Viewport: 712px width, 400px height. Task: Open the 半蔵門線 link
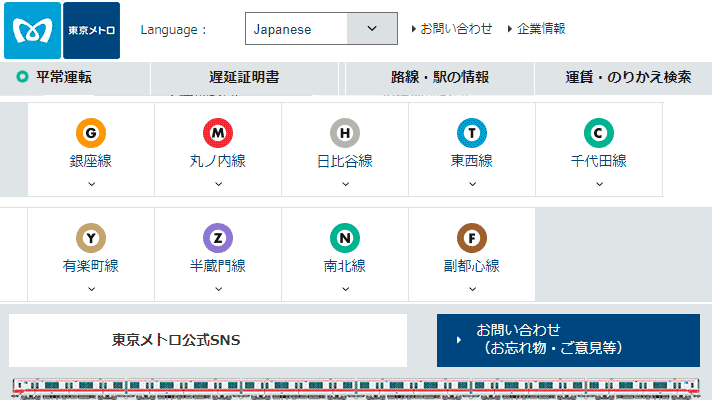[x=218, y=266]
